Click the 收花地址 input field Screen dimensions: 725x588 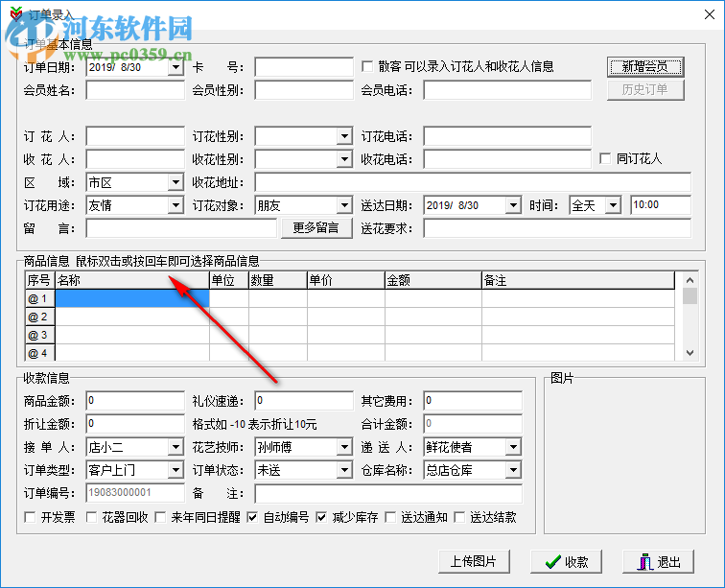(x=473, y=182)
